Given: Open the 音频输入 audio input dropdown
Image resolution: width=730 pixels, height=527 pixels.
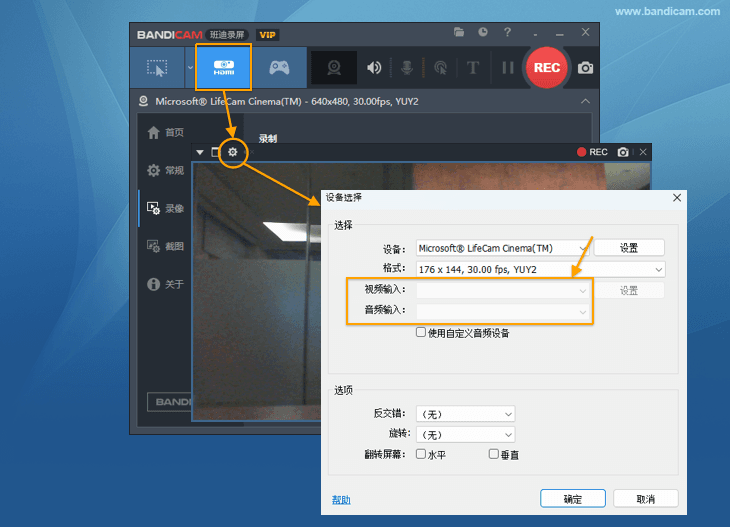Looking at the screenshot, I should point(502,311).
